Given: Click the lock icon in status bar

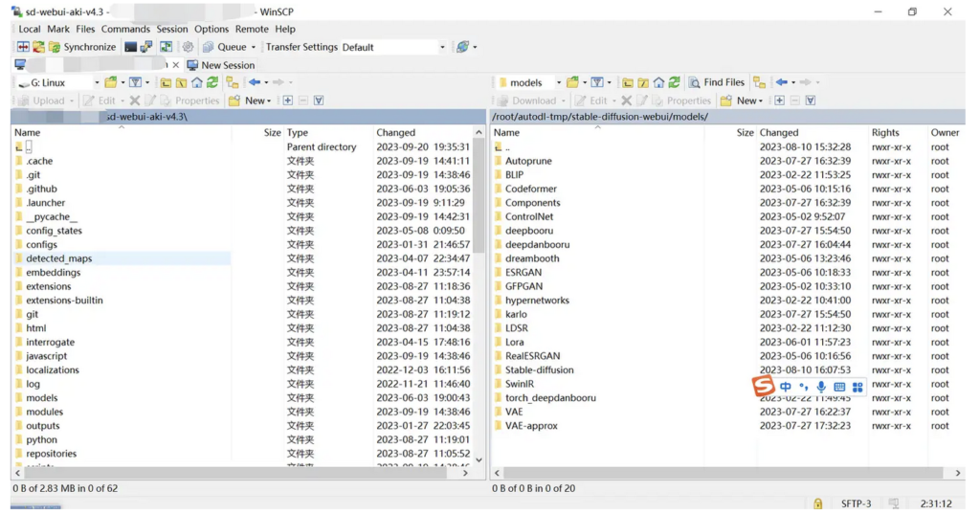Looking at the screenshot, I should tap(817, 503).
